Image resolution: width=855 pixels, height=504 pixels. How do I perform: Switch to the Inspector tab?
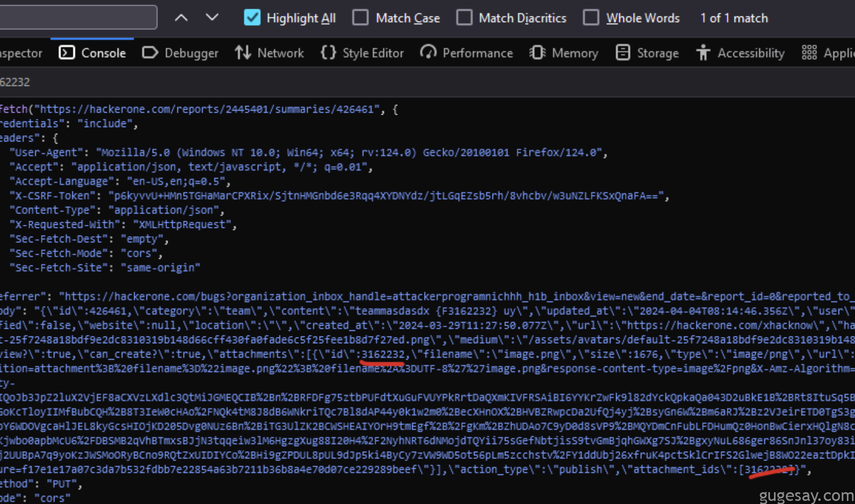click(x=21, y=53)
